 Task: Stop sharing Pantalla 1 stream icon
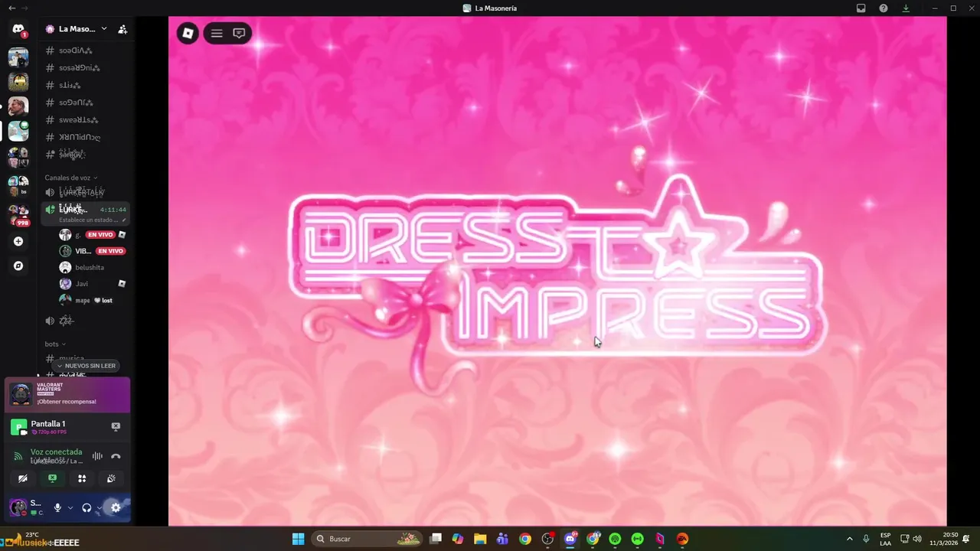[x=116, y=426]
